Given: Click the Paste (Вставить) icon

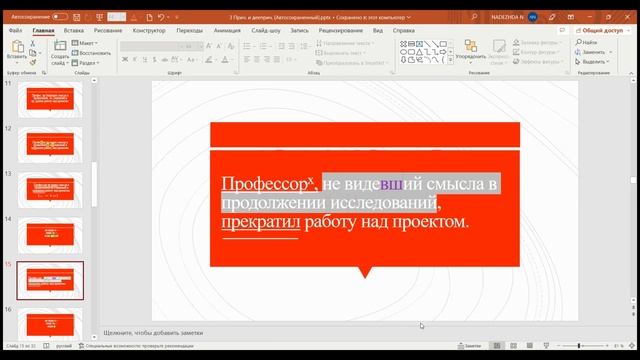Looking at the screenshot, I should pyautogui.click(x=17, y=47).
